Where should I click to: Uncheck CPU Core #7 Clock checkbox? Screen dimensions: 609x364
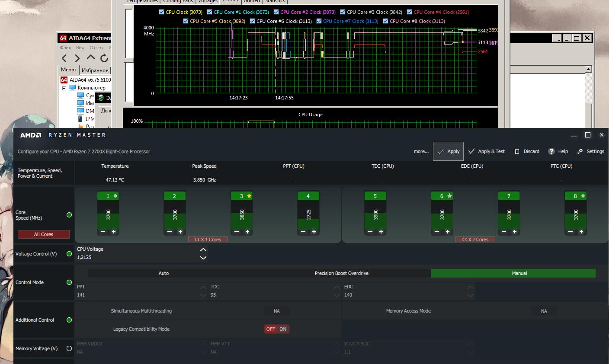click(319, 21)
